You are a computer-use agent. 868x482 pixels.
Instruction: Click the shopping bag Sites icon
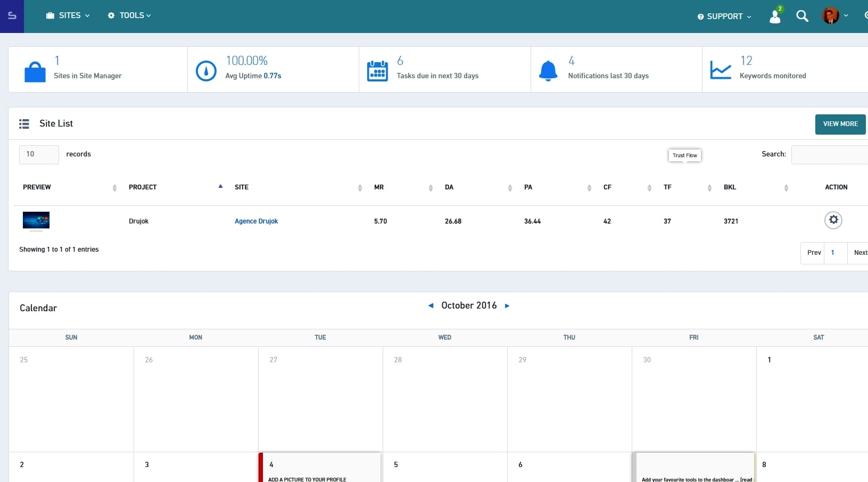pyautogui.click(x=35, y=72)
